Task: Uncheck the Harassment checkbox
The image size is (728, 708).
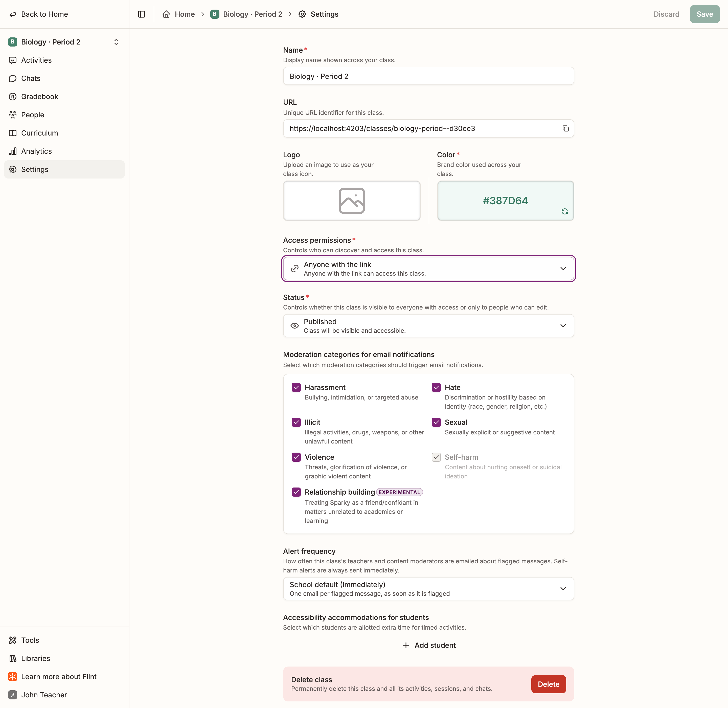Action: click(296, 387)
